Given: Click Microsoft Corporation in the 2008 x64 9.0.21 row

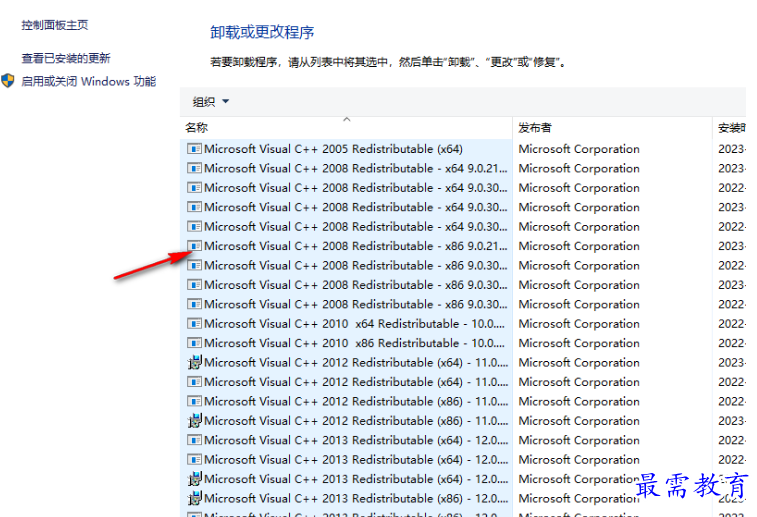Looking at the screenshot, I should (579, 168).
